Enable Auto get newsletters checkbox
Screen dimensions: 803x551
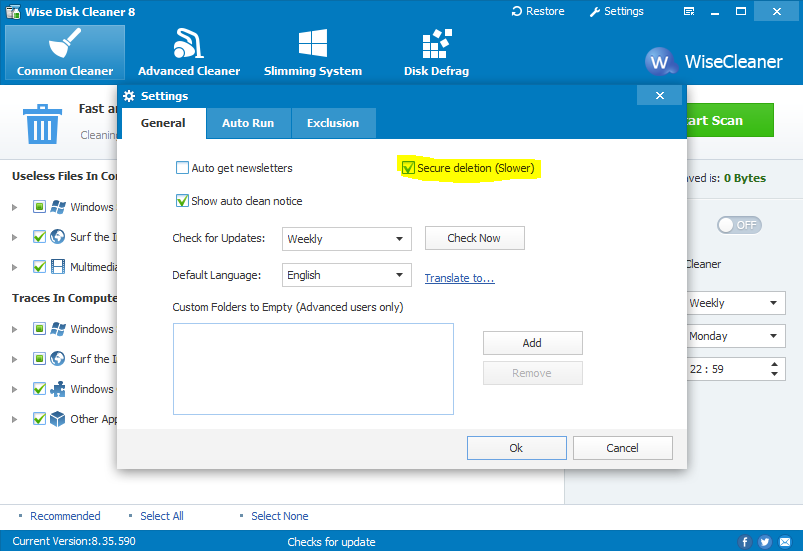[x=182, y=168]
